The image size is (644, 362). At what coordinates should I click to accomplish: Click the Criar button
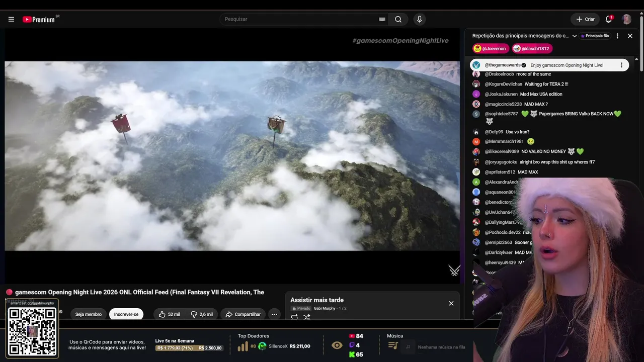[x=585, y=19]
